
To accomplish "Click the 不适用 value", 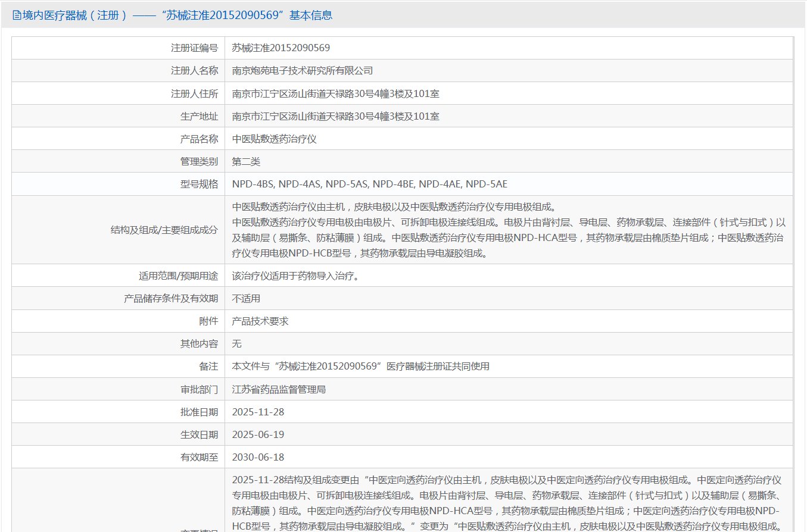I will pos(246,298).
